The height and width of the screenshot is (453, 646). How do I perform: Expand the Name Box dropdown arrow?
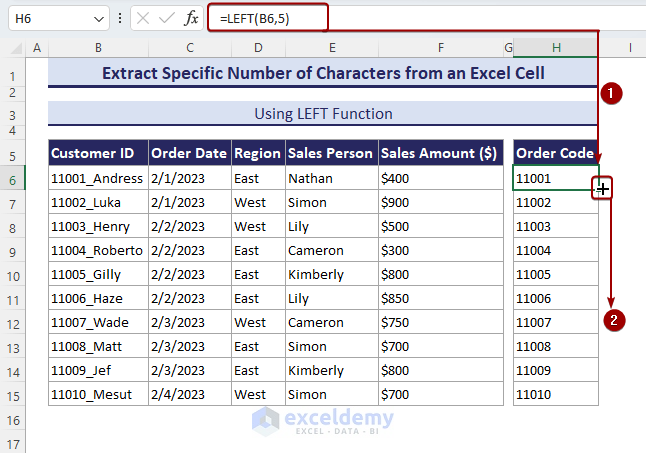point(99,18)
